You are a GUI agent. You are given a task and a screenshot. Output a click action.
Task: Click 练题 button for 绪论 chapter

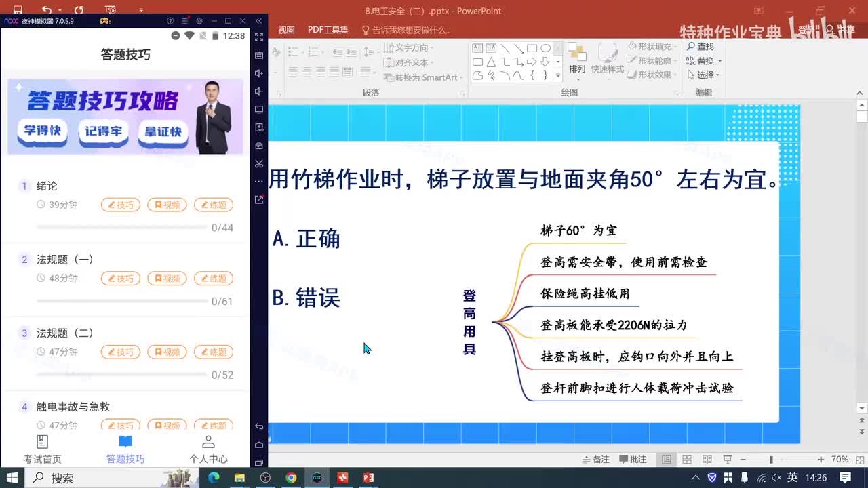[214, 205]
